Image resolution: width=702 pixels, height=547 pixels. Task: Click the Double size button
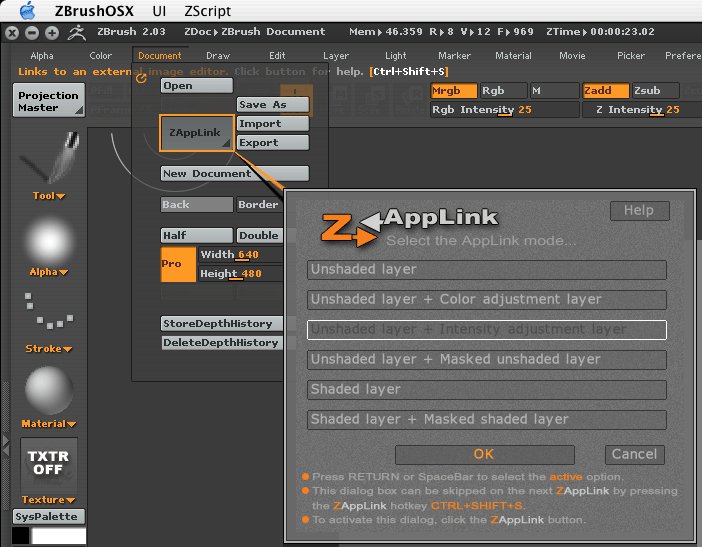pyautogui.click(x=260, y=235)
